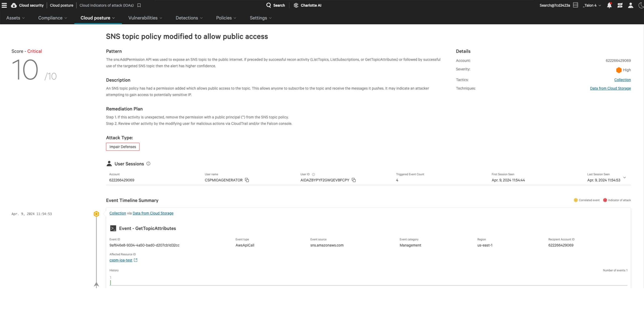This screenshot has width=644, height=323.
Task: Select Last Session Seen Apr. 9, 2024 11:54:53
Action: 603,180
